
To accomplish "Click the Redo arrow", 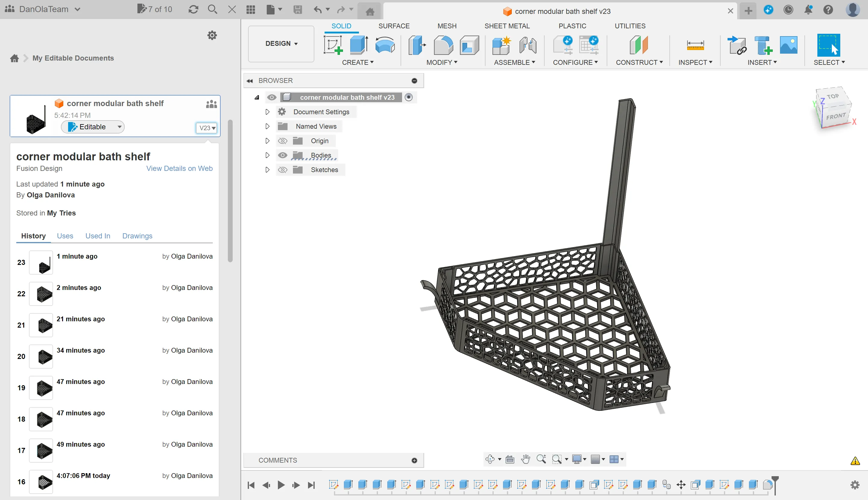I will point(341,9).
